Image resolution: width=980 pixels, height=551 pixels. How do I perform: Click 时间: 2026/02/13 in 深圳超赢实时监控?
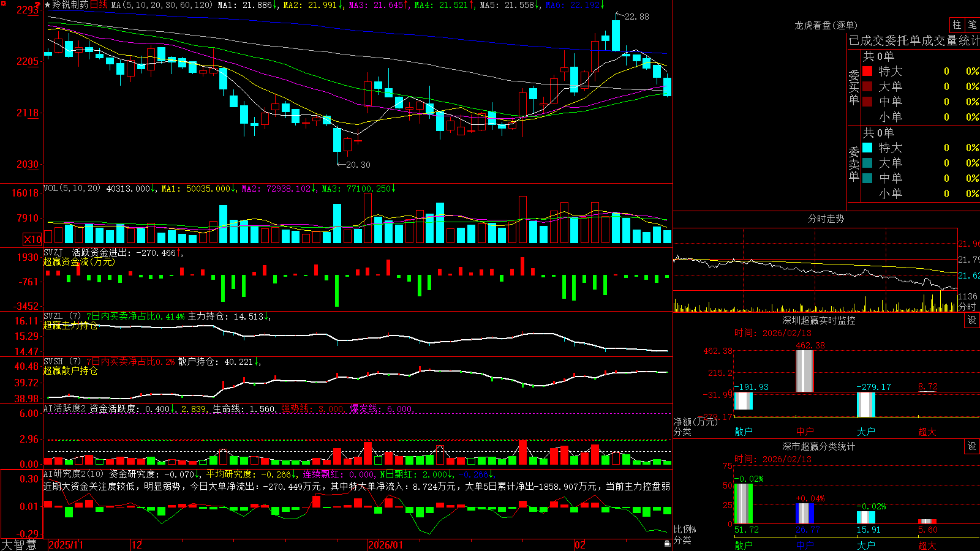coord(773,333)
